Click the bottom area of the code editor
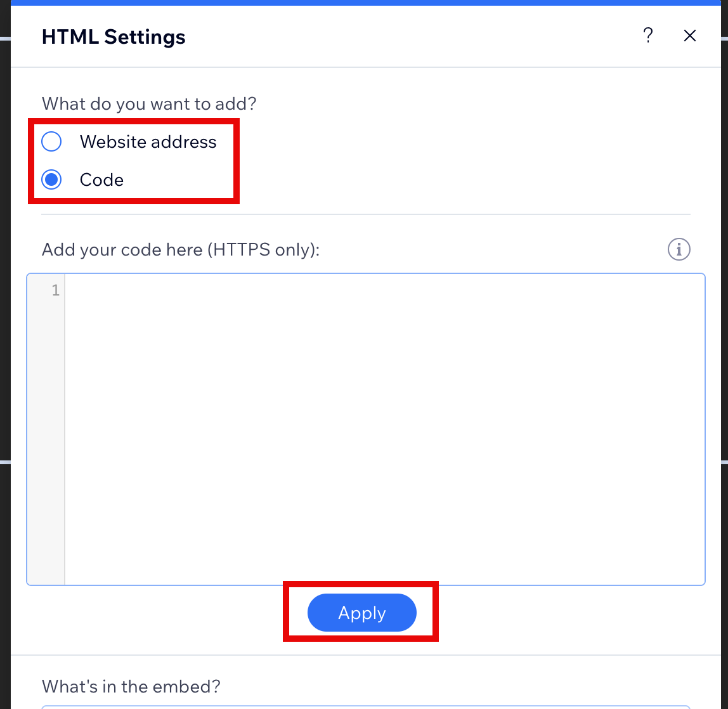Viewport: 728px width, 709px height. 384,557
